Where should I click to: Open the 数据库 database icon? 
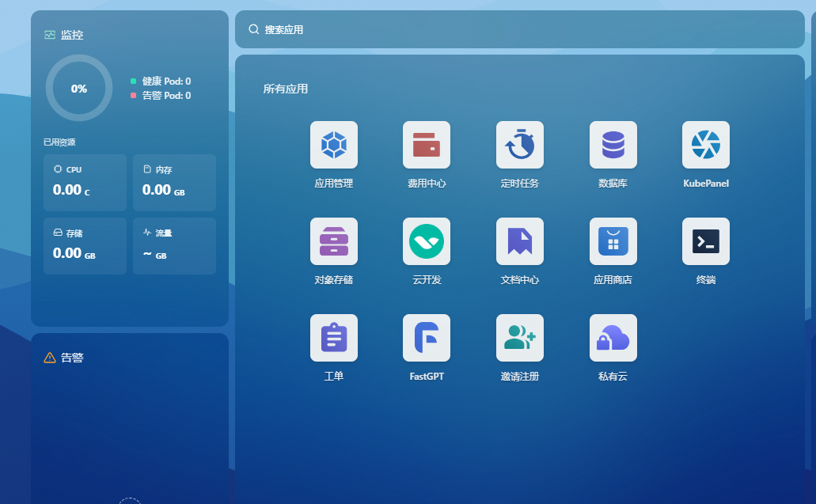(613, 145)
